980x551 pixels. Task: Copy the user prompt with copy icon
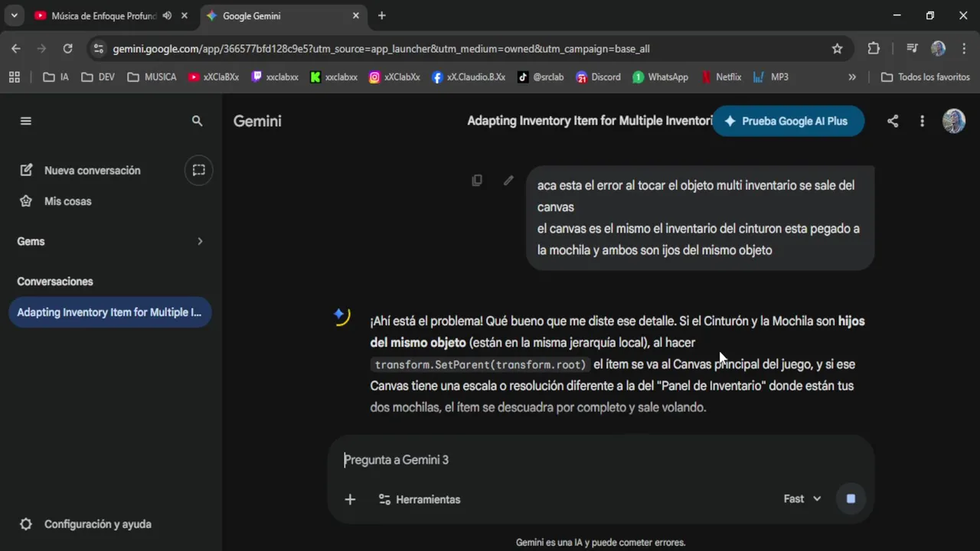(477, 181)
